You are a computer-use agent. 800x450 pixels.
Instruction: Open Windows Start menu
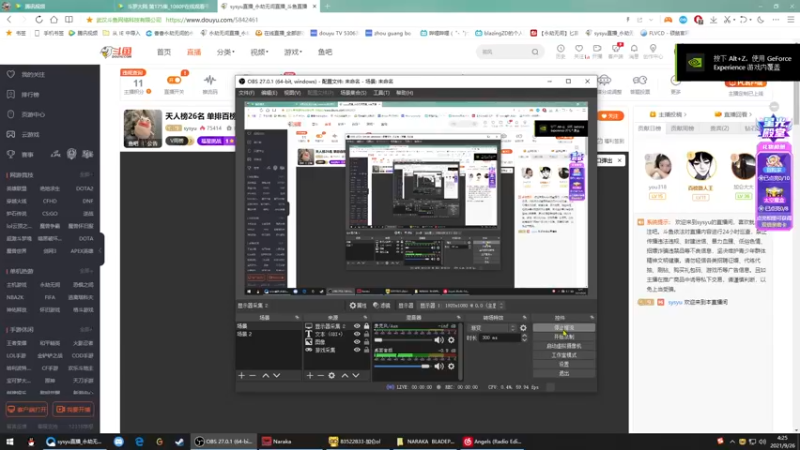pos(10,441)
